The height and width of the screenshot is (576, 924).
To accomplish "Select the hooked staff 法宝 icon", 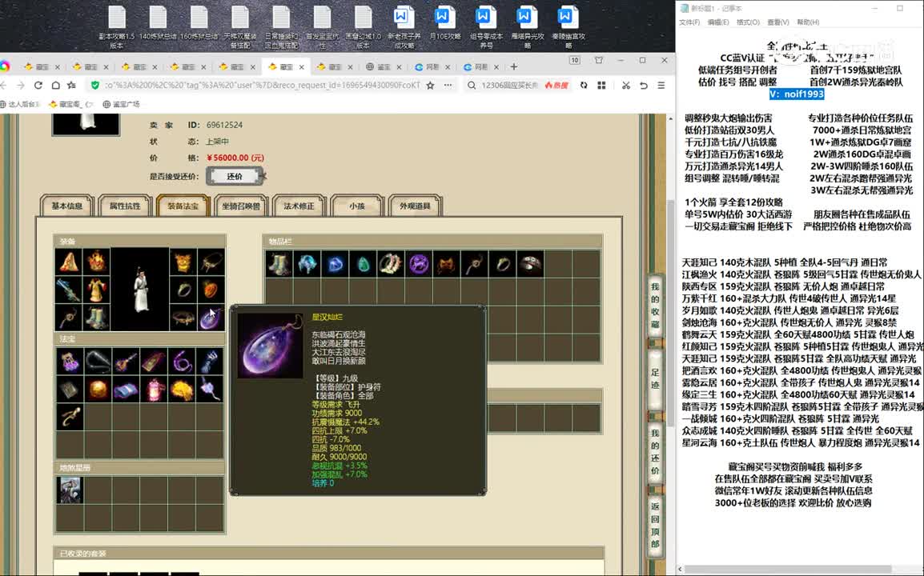I will [70, 417].
